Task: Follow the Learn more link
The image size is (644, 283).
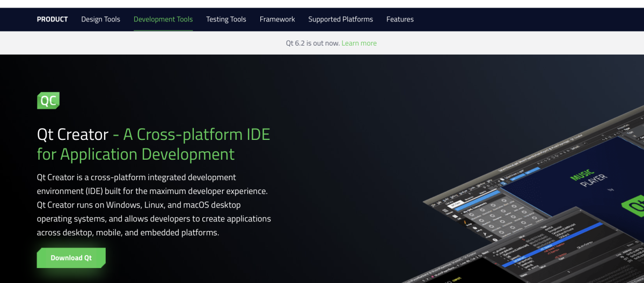Action: pyautogui.click(x=359, y=43)
